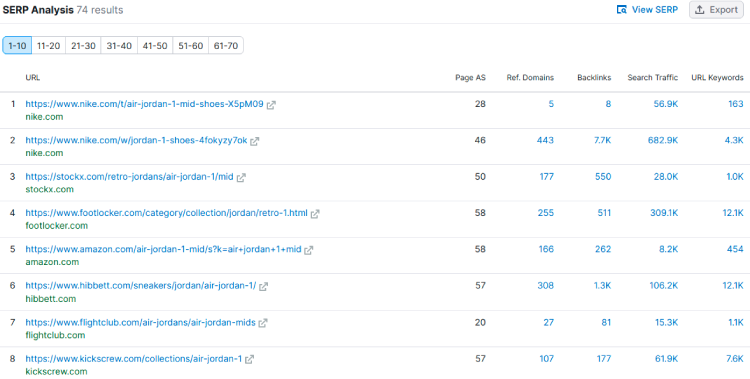
Task: Click the URL Keywords column header
Action: pyautogui.click(x=717, y=78)
